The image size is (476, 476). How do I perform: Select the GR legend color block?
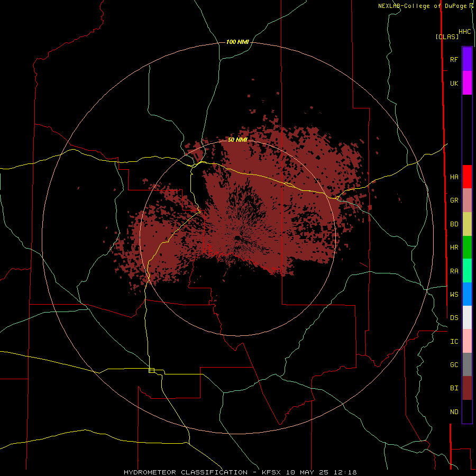click(x=467, y=200)
